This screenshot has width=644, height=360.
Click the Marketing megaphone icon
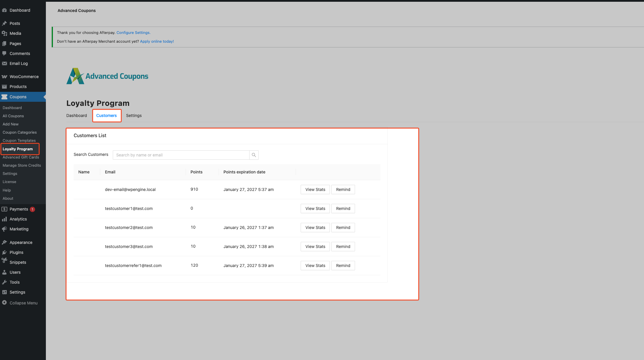tap(4, 229)
